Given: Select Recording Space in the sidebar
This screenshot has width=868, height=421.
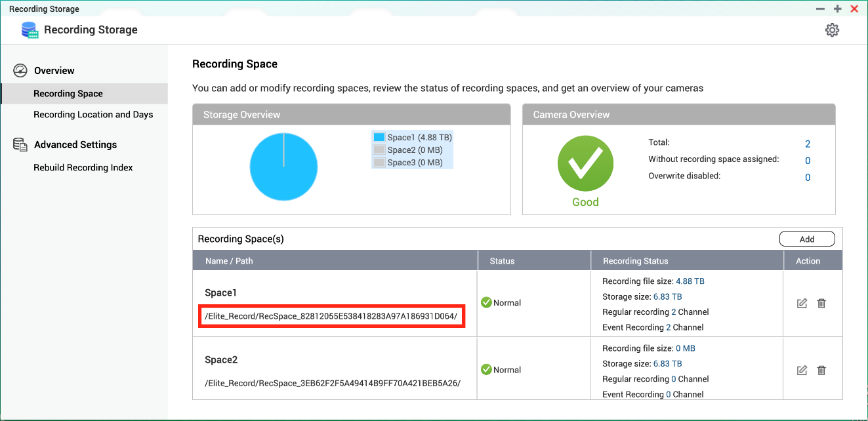Looking at the screenshot, I should pos(68,94).
